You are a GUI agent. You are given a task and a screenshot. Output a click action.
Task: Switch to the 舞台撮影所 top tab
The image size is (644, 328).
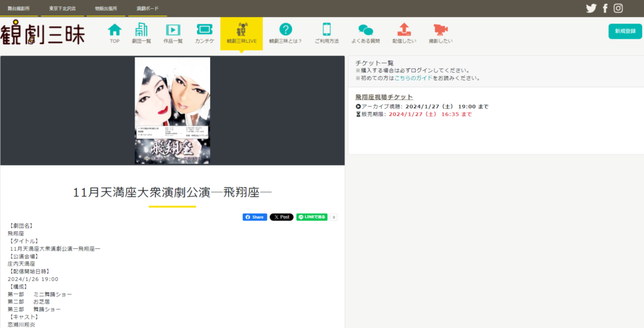coord(19,9)
